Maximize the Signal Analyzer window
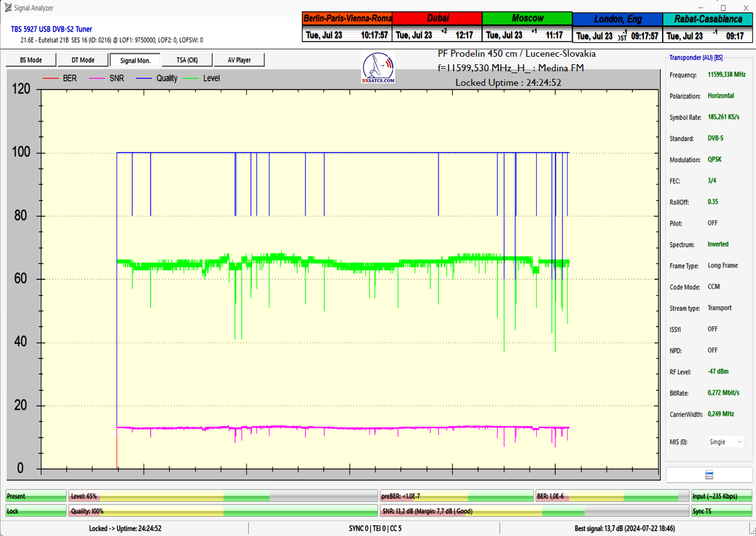This screenshot has width=756, height=536. (x=723, y=8)
